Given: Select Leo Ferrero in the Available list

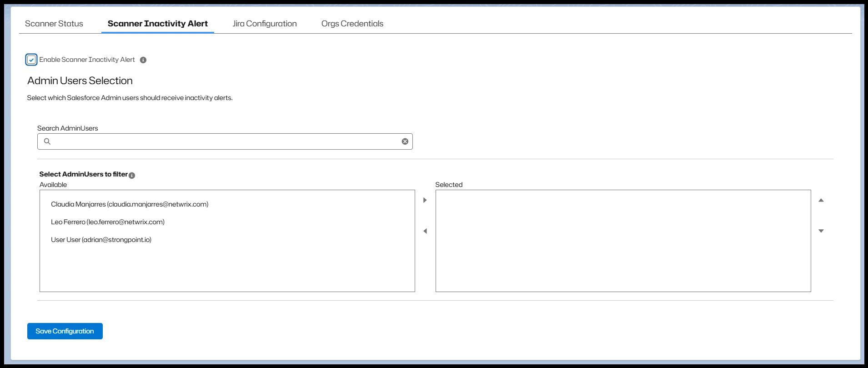Looking at the screenshot, I should coord(108,222).
